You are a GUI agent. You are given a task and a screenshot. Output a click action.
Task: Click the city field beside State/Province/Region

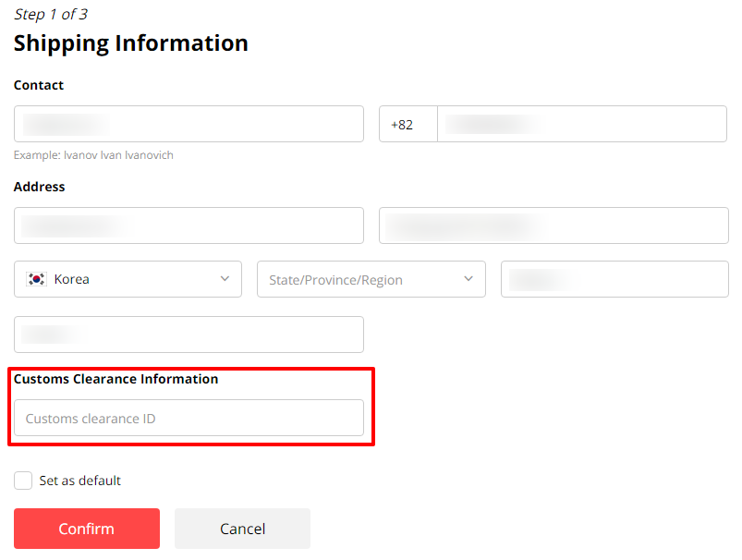[614, 279]
